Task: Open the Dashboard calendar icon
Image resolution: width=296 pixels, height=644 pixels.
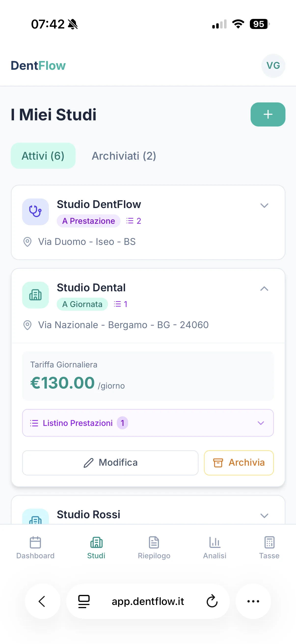Action: point(35,543)
